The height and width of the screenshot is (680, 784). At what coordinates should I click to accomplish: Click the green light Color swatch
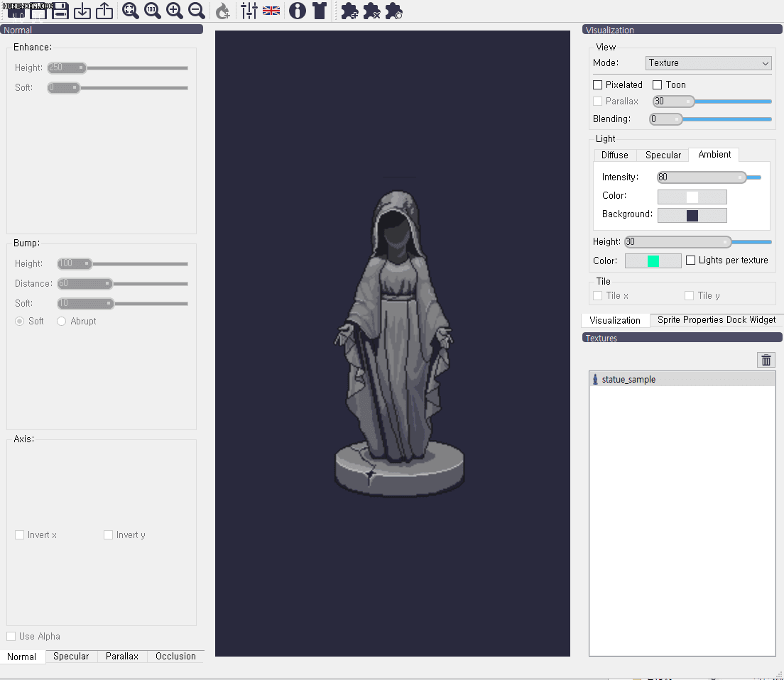[653, 261]
